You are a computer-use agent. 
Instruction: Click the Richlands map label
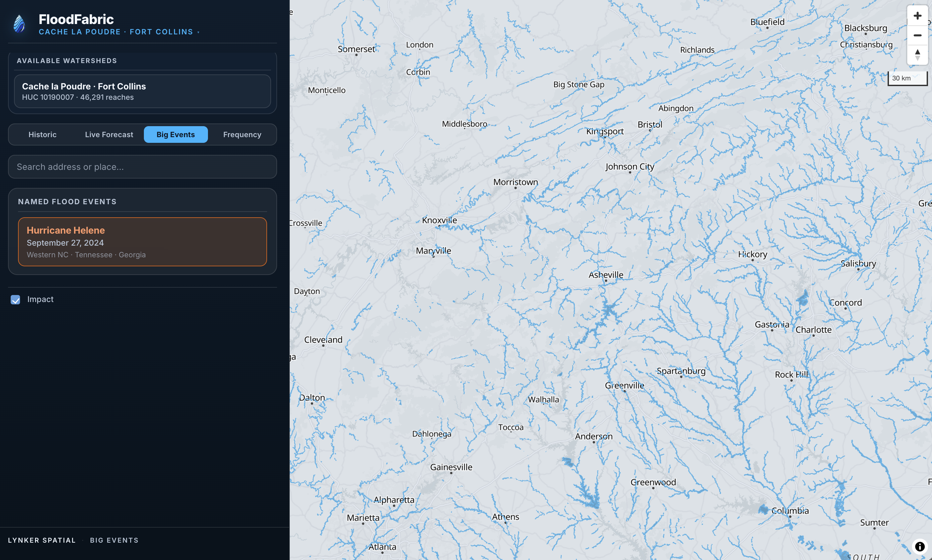coord(697,50)
